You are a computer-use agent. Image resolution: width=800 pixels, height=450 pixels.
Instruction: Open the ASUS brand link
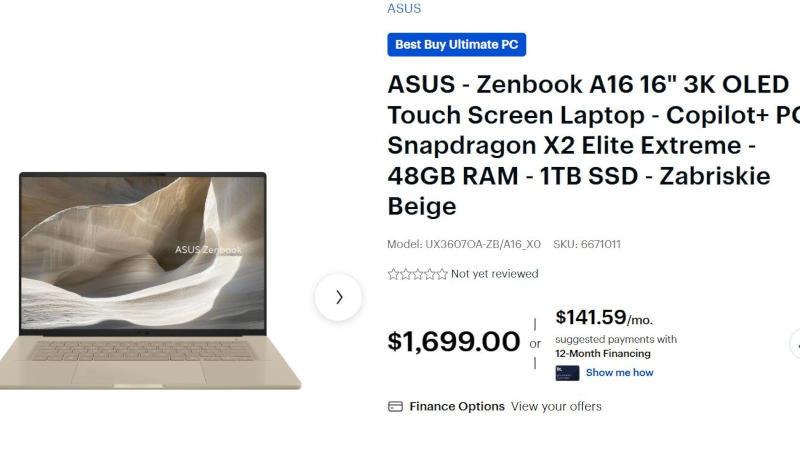coord(404,8)
